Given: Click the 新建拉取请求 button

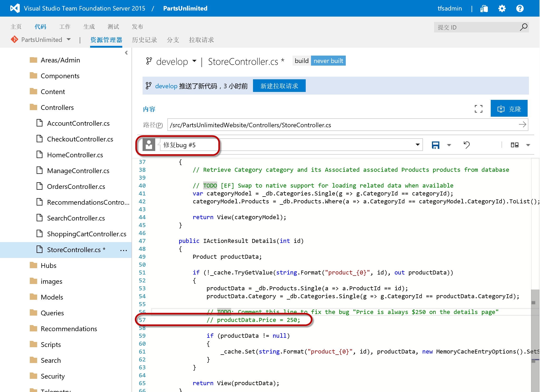Looking at the screenshot, I should tap(279, 86).
